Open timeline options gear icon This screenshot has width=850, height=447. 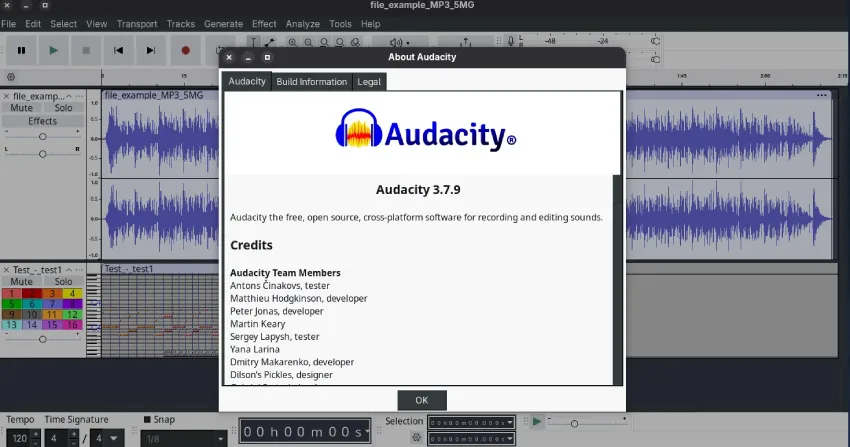[x=11, y=77]
